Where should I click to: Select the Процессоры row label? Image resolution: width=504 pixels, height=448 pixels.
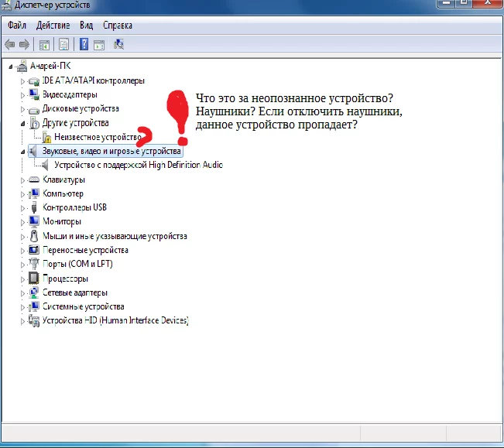coord(65,279)
